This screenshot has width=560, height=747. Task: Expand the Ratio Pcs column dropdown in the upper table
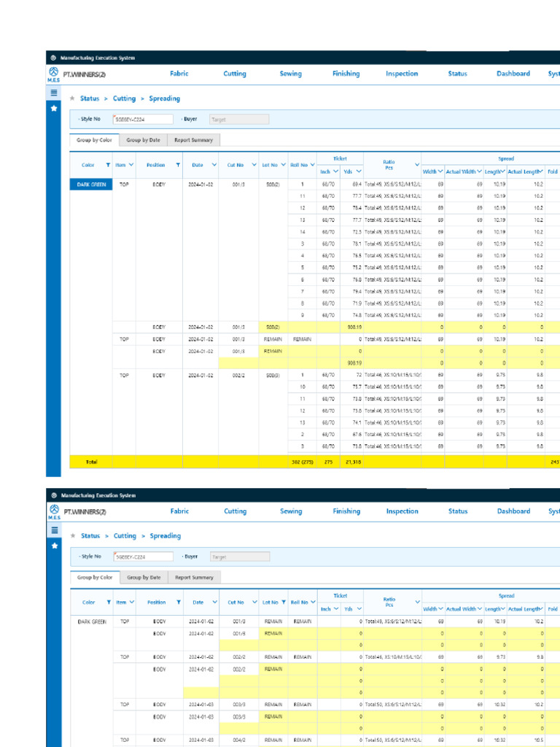click(x=417, y=165)
